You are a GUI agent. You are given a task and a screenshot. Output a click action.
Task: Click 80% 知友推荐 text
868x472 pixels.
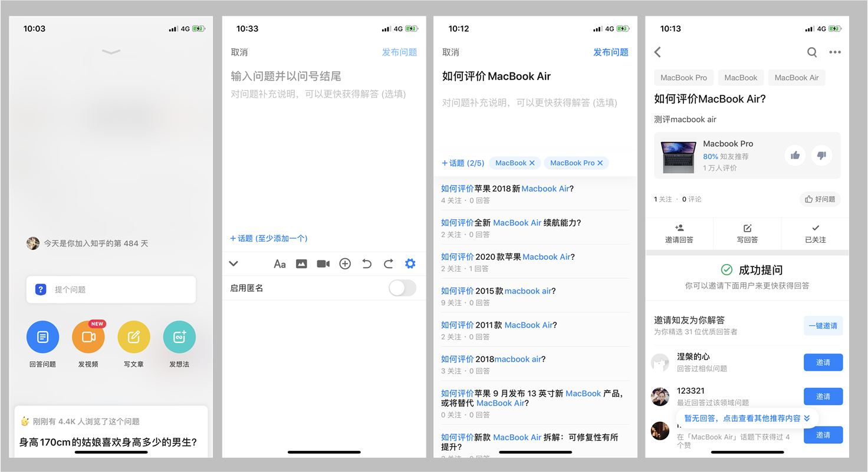[726, 157]
